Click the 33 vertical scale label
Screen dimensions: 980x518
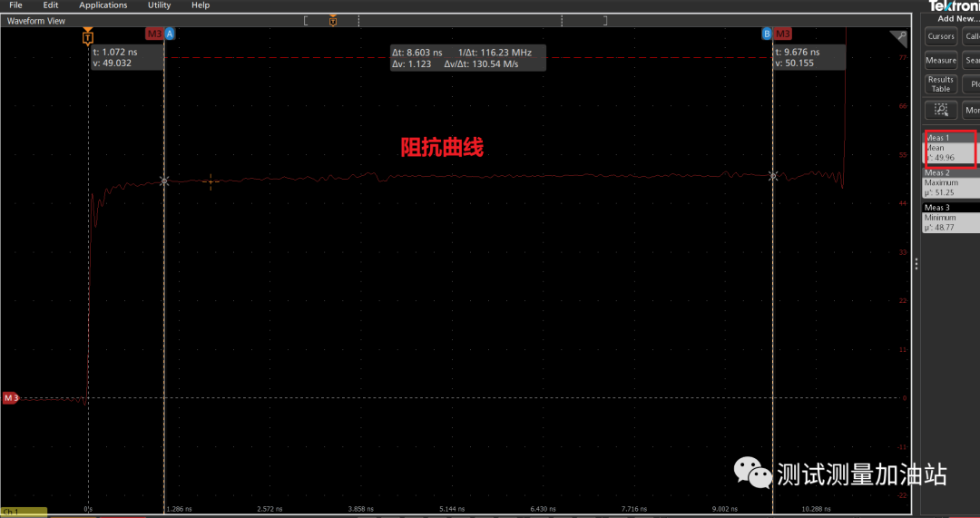click(903, 252)
